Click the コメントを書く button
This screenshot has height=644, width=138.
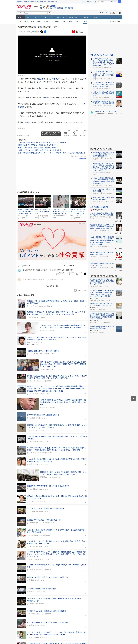(x=69, y=266)
